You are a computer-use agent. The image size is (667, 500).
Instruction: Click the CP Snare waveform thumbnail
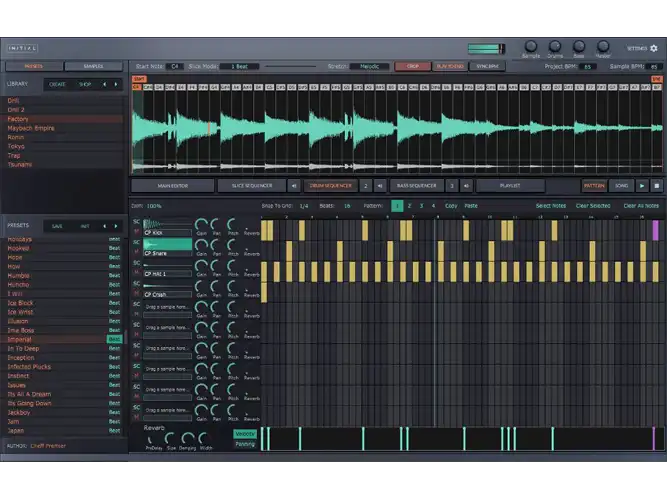(168, 244)
